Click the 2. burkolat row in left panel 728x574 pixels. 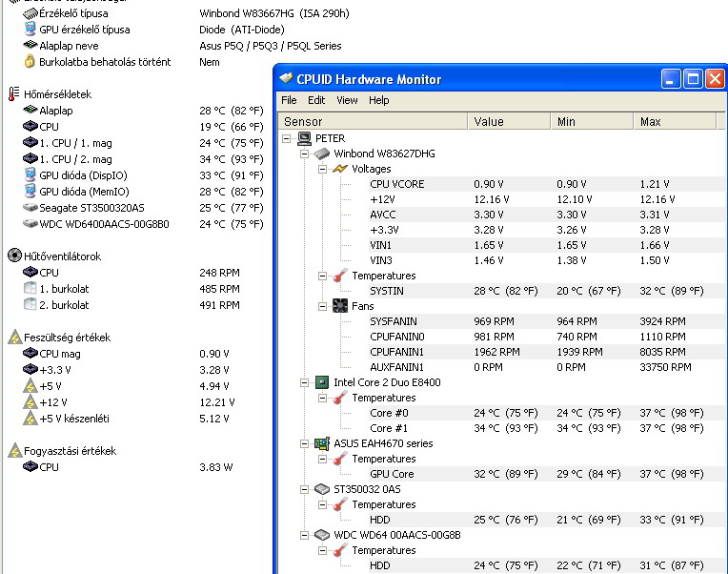[131, 305]
